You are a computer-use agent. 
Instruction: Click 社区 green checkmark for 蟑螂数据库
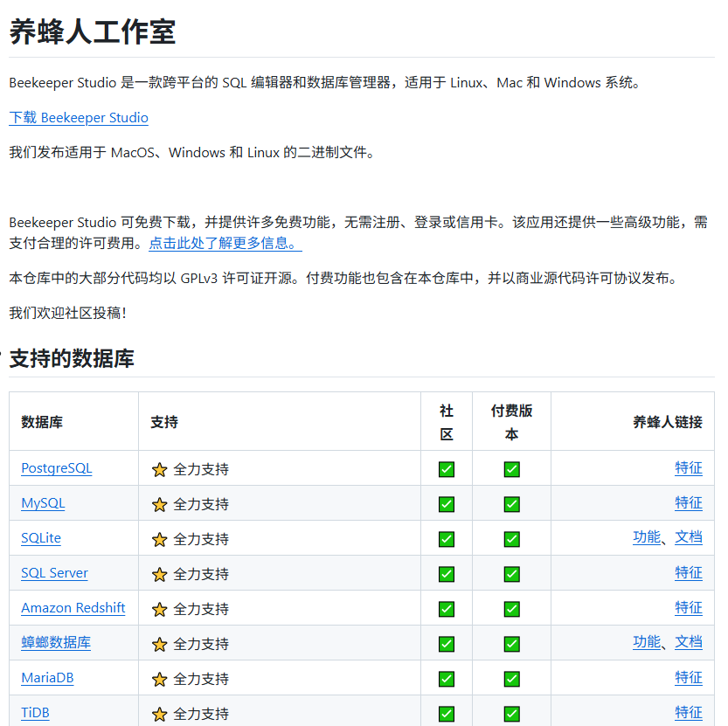pyautogui.click(x=447, y=644)
